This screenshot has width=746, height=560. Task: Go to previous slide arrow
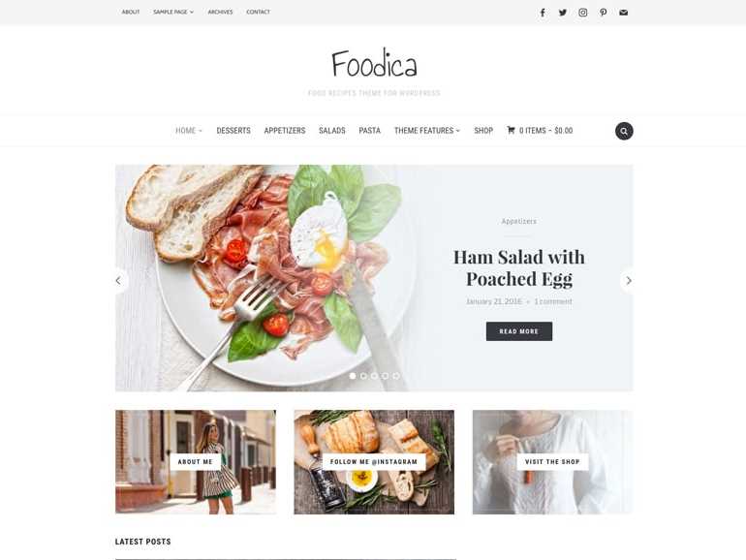tap(119, 281)
